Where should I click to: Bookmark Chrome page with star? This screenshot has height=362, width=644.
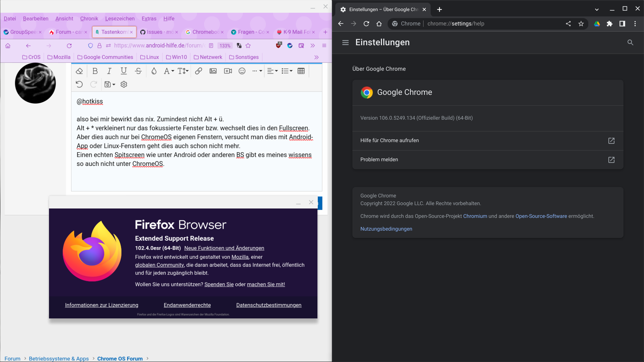[x=581, y=23]
